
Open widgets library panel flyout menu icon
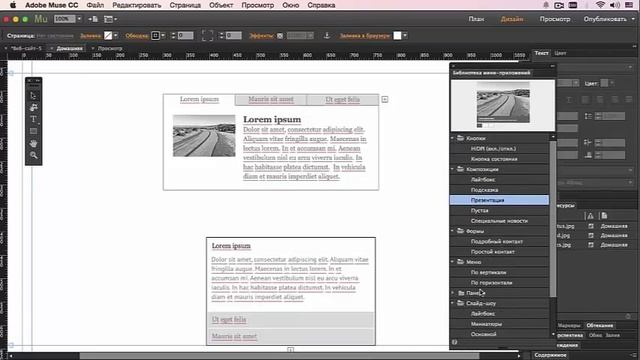coord(552,66)
